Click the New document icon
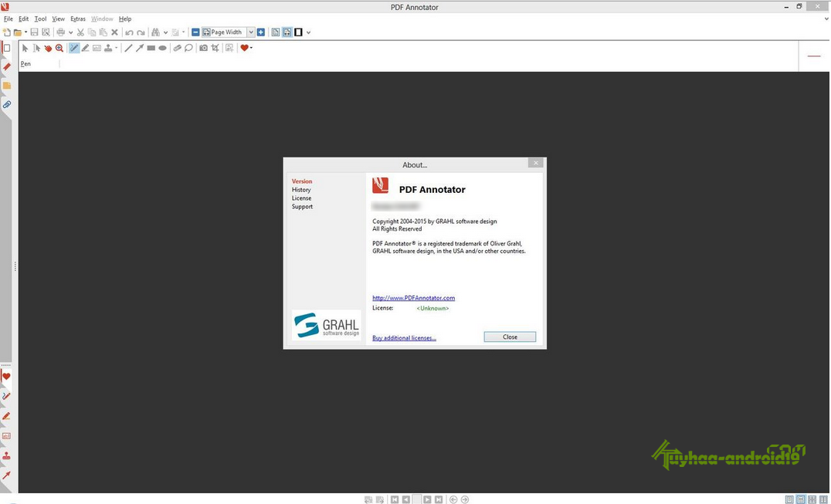The height and width of the screenshot is (504, 831). click(7, 32)
